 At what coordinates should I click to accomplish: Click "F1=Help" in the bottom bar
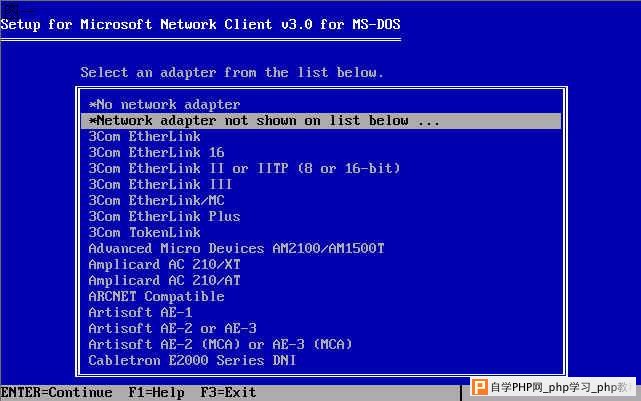(157, 392)
